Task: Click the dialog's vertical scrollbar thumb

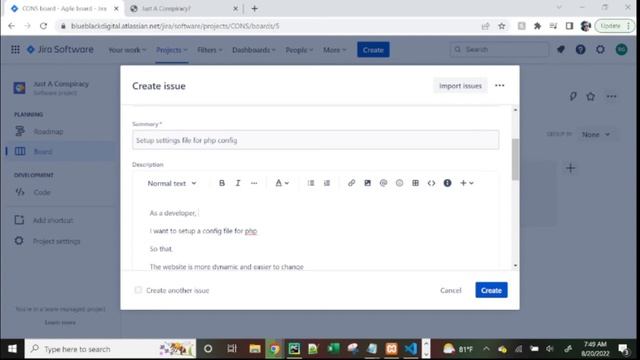Action: [515, 159]
